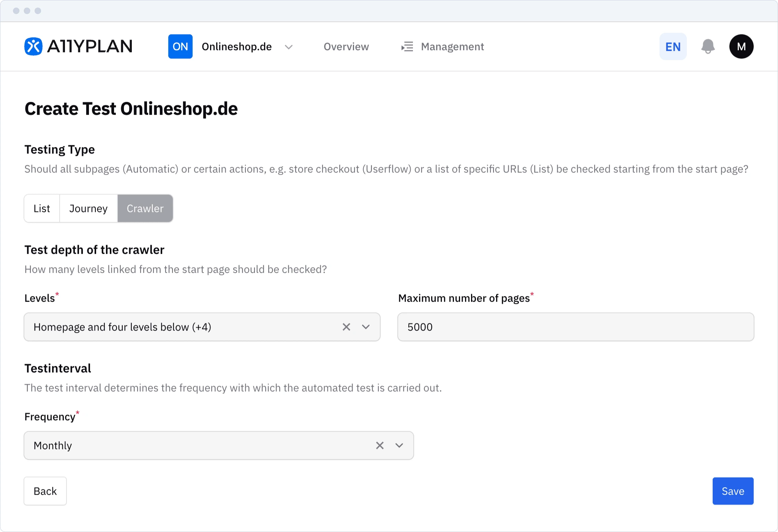Click the Management list icon

(x=407, y=46)
